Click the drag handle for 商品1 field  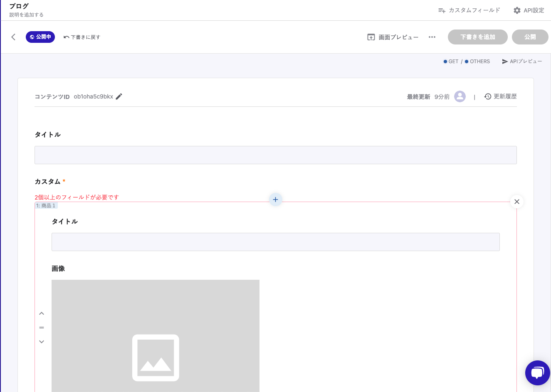[x=42, y=328]
